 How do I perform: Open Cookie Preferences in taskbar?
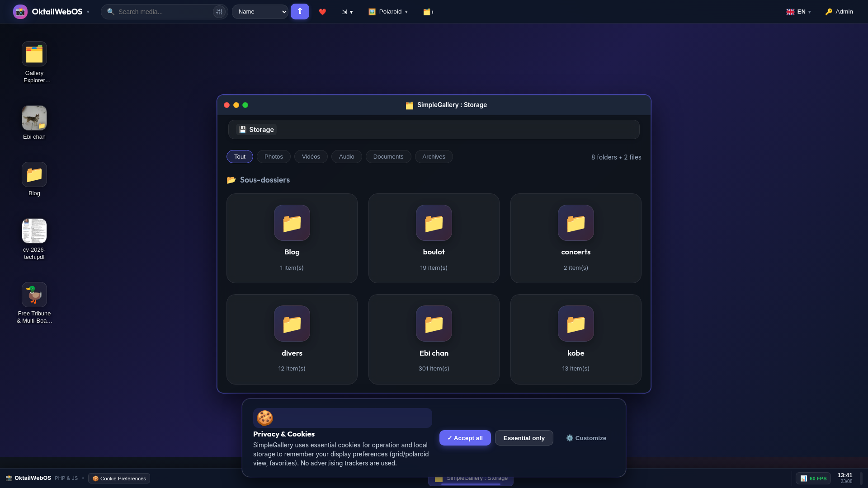(x=119, y=479)
